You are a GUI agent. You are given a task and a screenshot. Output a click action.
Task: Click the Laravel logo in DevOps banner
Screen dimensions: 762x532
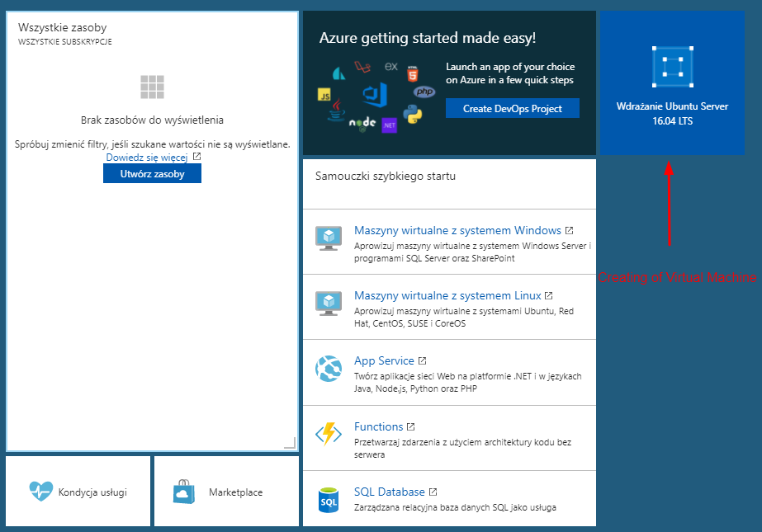(362, 67)
